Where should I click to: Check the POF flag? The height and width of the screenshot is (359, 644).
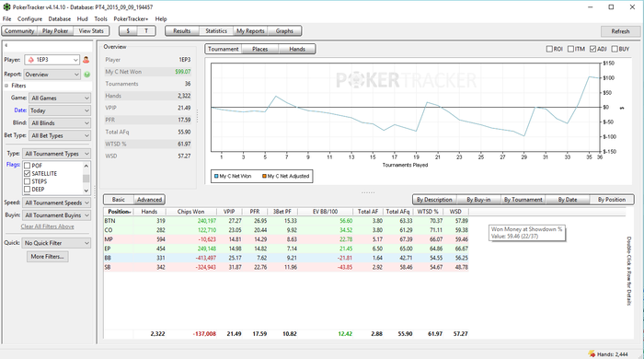(27, 166)
